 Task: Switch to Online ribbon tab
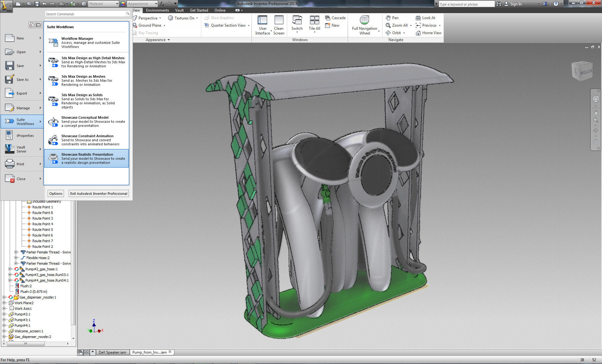click(x=220, y=10)
